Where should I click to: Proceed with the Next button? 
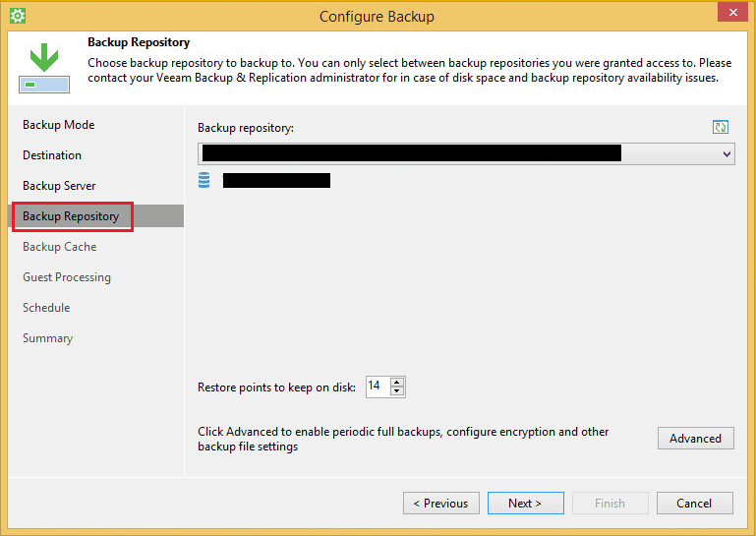click(x=525, y=503)
